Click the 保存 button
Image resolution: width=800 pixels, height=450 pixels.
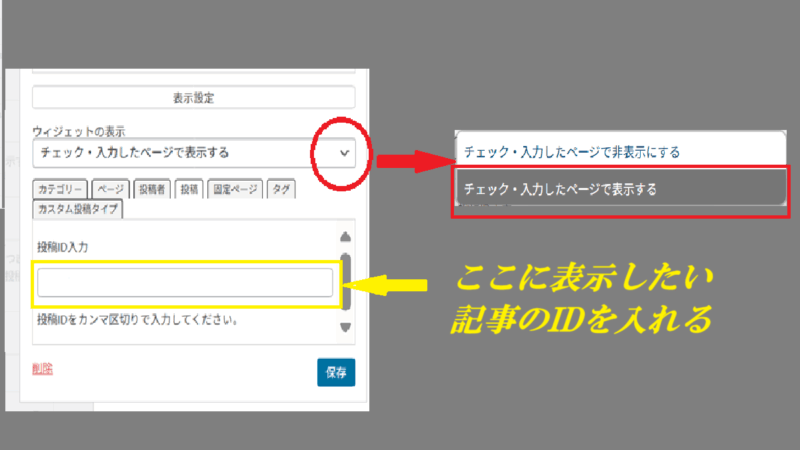click(x=336, y=372)
